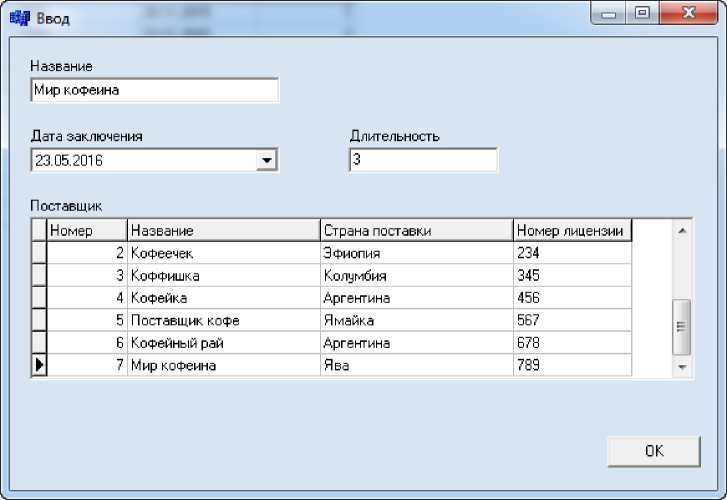Click the cell Поставщик кофе

(223, 320)
